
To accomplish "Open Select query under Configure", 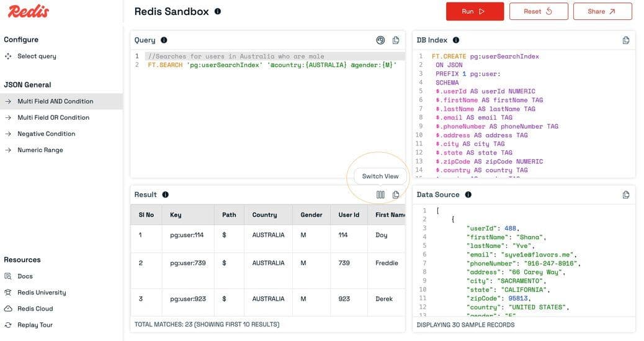I will click(37, 56).
